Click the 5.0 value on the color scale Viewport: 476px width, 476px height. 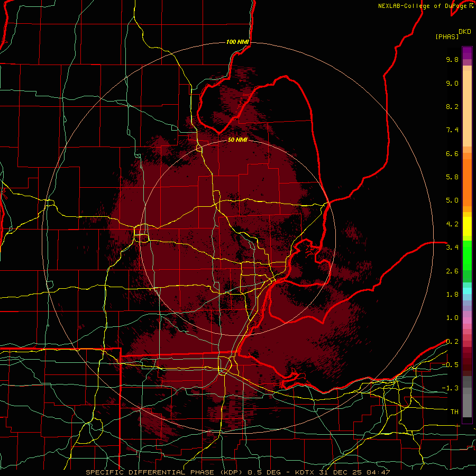click(x=452, y=200)
